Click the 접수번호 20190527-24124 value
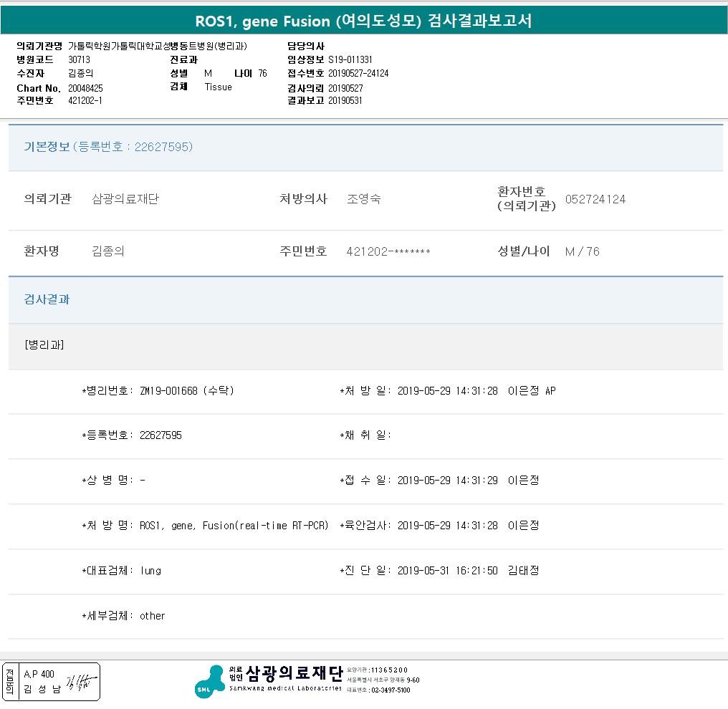Image resolution: width=728 pixels, height=709 pixels. [358, 73]
